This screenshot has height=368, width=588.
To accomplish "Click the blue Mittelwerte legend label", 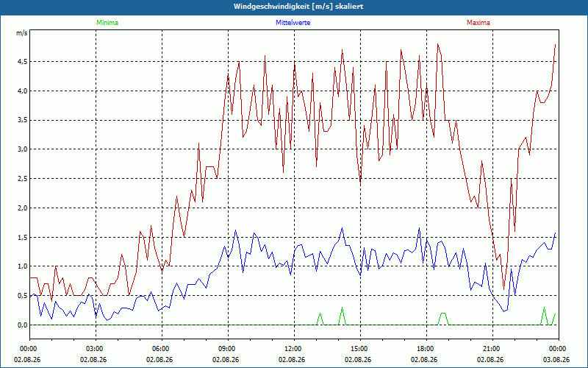I will (293, 23).
